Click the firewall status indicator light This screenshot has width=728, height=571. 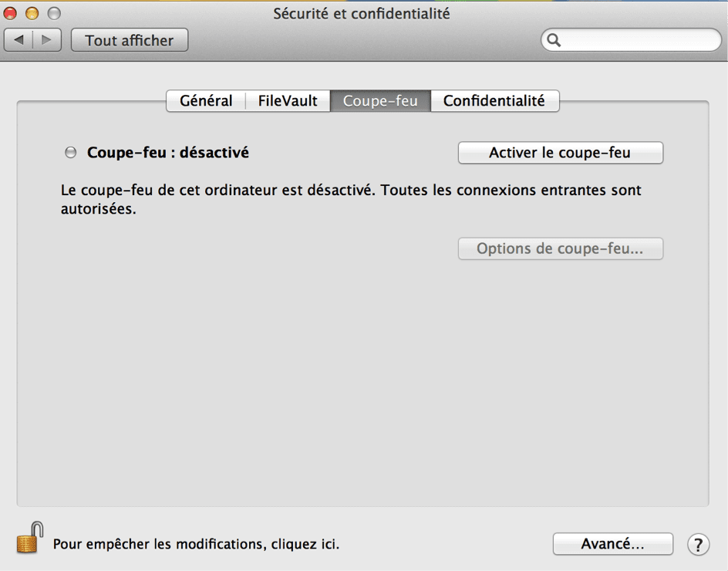point(71,153)
